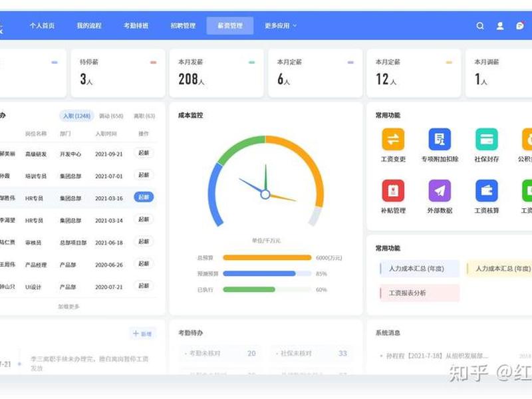The height and width of the screenshot is (399, 532).
Task: Open the 本月发薪 208人 stat card
Action: (217, 73)
